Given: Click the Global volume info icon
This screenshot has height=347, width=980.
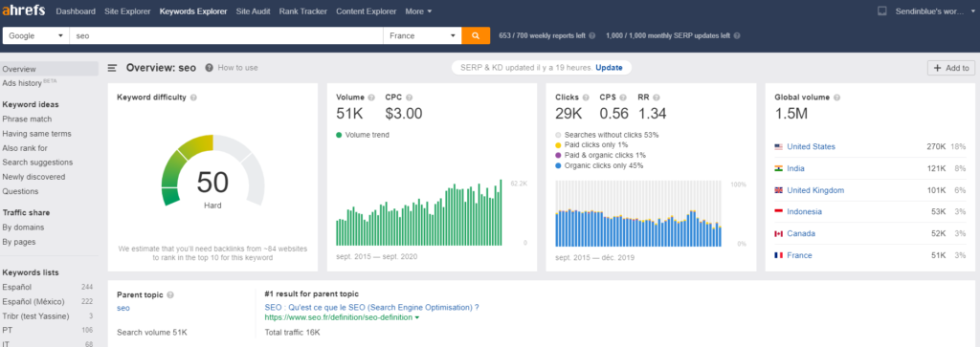Looking at the screenshot, I should tap(836, 98).
